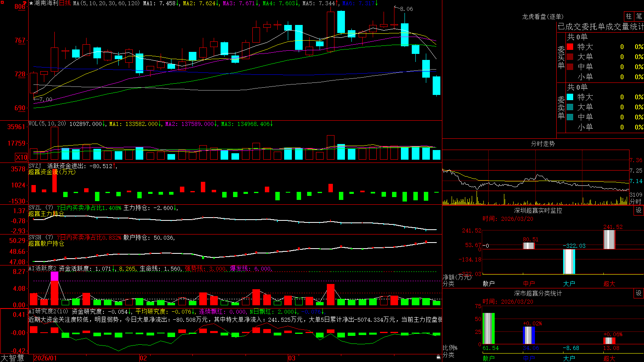This screenshot has width=644, height=362.
Task: Click the 深圳超赢实时监控 title
Action: point(538,210)
